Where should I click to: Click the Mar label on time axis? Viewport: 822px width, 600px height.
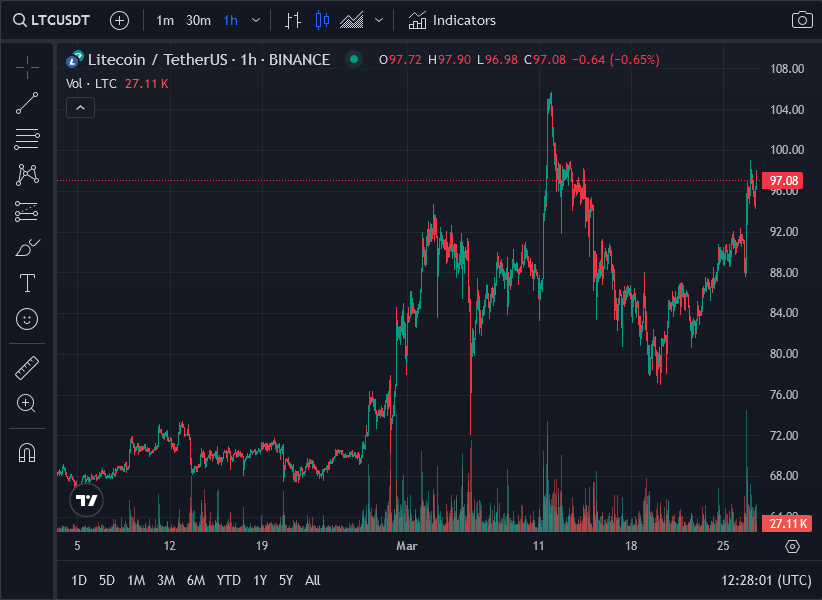click(407, 546)
